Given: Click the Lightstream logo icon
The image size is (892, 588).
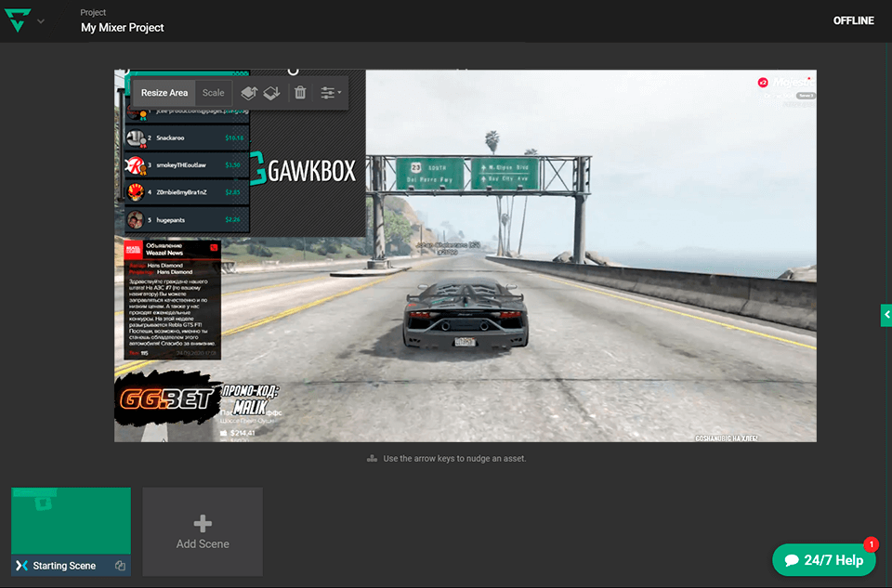Looking at the screenshot, I should pos(18,20).
